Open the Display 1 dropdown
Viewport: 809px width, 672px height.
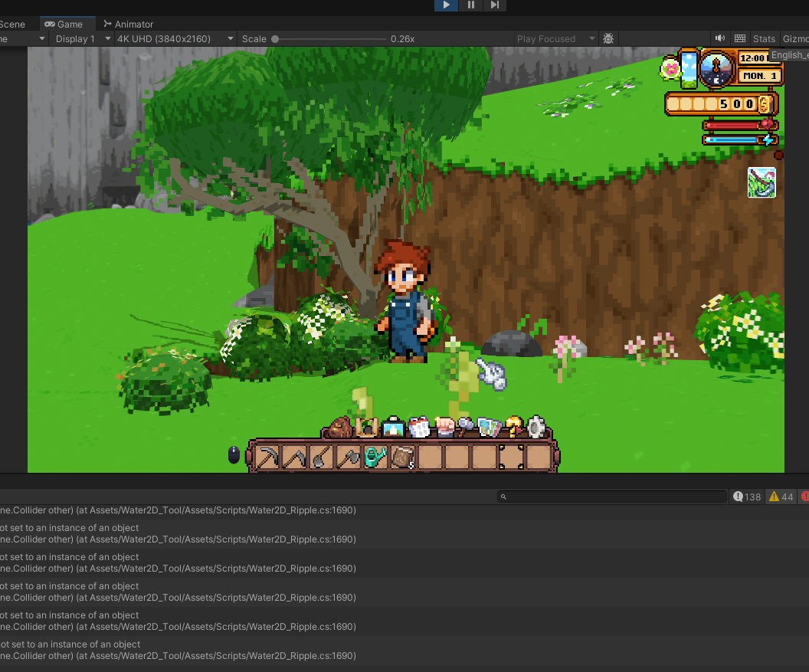[x=80, y=38]
